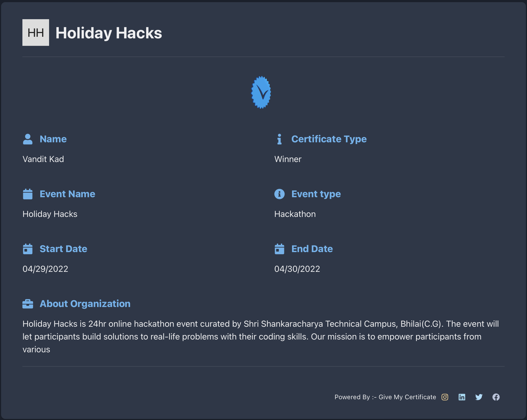Click the About Organization description paragraph
Screen dimensions: 527x420
[x=261, y=337]
